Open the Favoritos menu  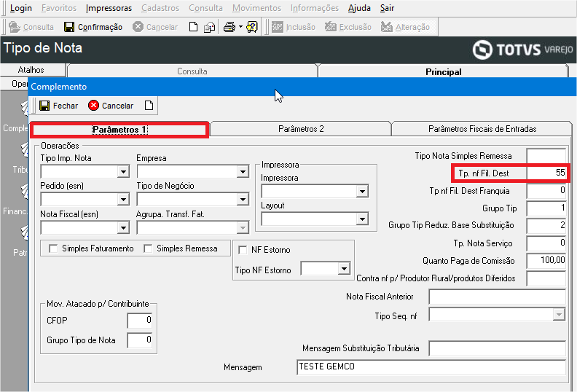(59, 8)
